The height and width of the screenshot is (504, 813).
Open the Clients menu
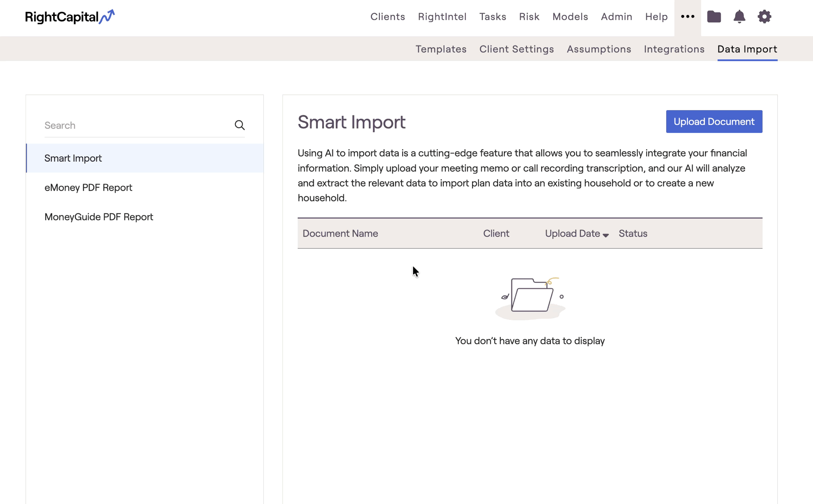click(x=387, y=17)
